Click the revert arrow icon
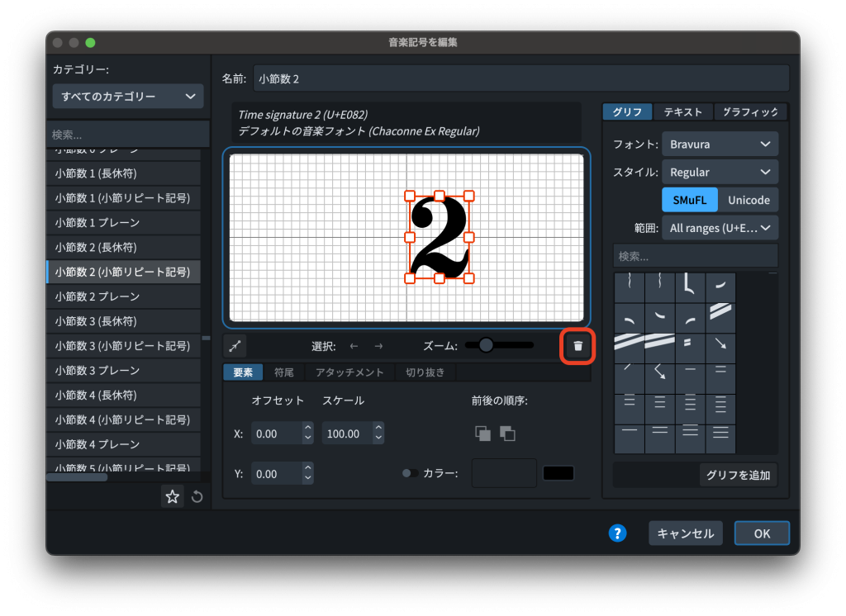The width and height of the screenshot is (846, 616). 197,497
